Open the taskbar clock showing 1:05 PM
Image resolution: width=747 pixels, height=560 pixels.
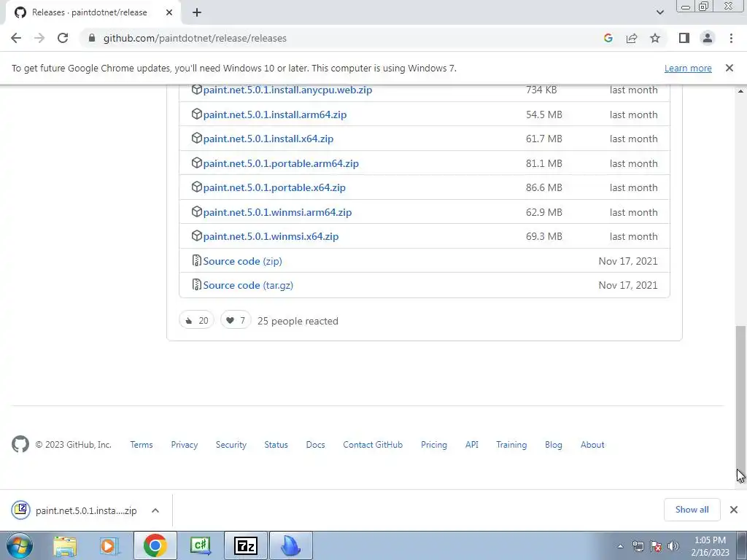coord(710,546)
